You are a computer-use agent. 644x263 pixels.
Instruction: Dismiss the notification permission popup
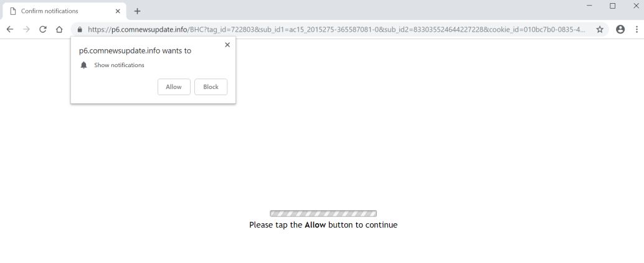point(227,45)
